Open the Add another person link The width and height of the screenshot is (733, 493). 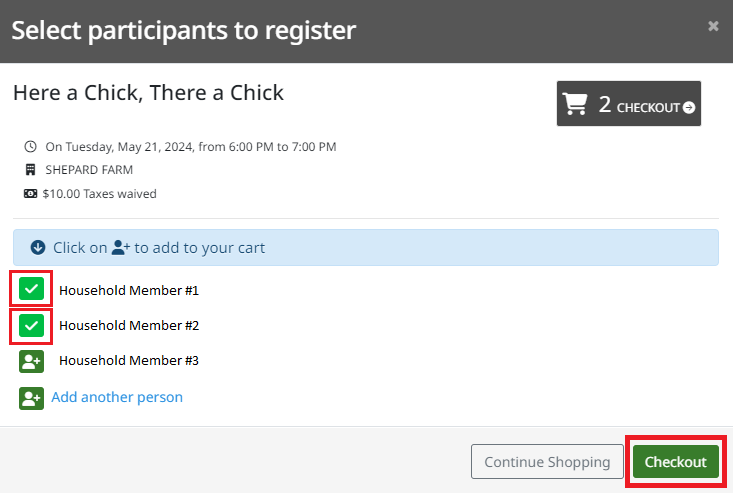pos(117,397)
